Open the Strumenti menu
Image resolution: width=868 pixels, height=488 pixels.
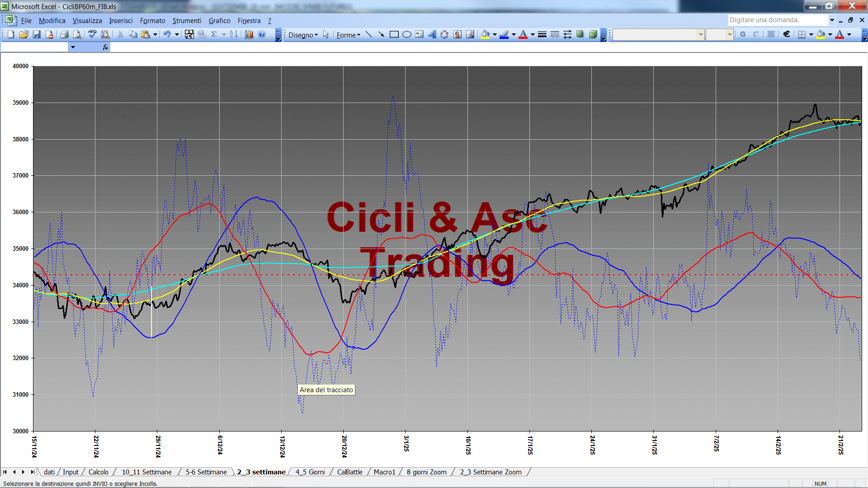[187, 21]
